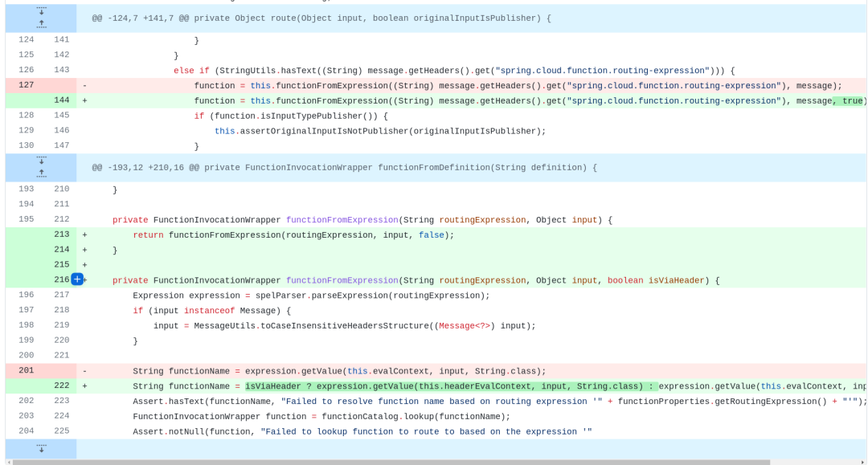Click 'return functionFromExpression(routingExpression, input, false);'

click(293, 235)
